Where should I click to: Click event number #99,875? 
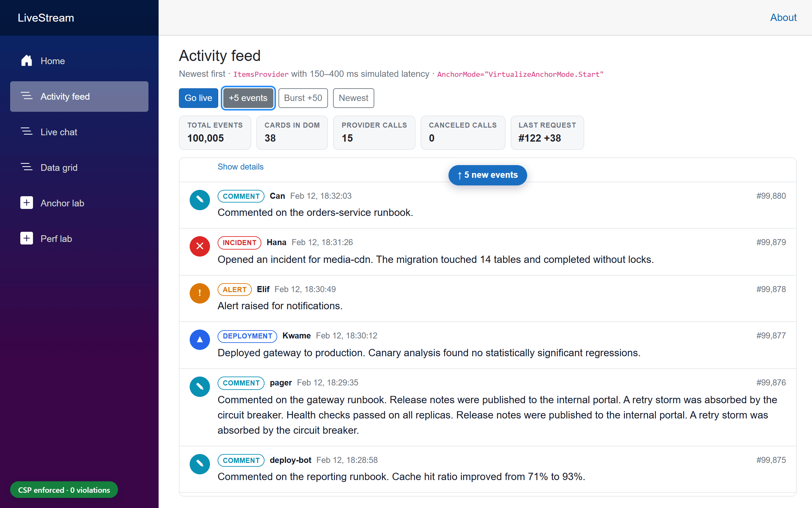click(771, 460)
